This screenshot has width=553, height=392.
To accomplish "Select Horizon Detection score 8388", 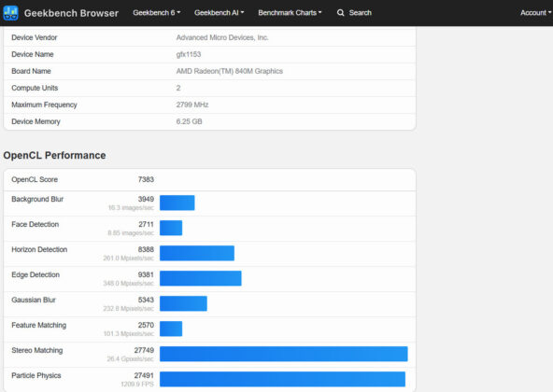I will pos(146,249).
